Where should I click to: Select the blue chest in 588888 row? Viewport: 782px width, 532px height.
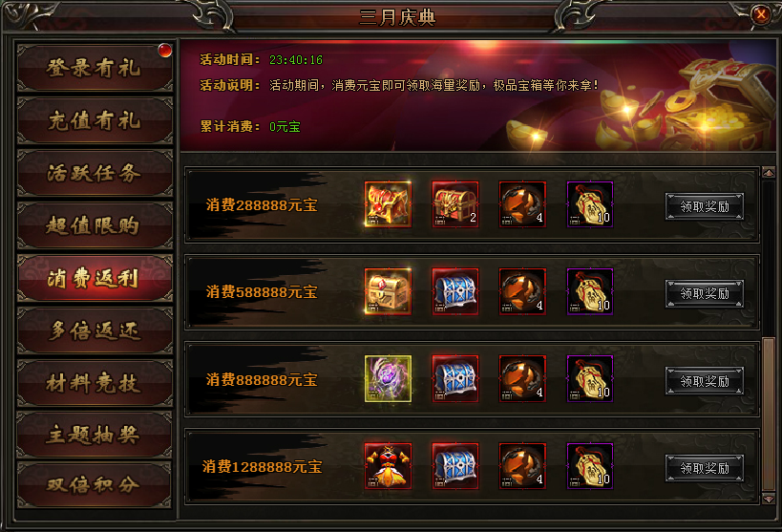click(454, 291)
